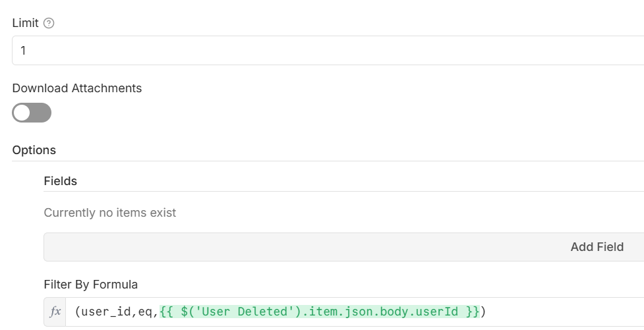This screenshot has width=644, height=330.
Task: Click the 'eq' operator in formula
Action: pyautogui.click(x=144, y=311)
